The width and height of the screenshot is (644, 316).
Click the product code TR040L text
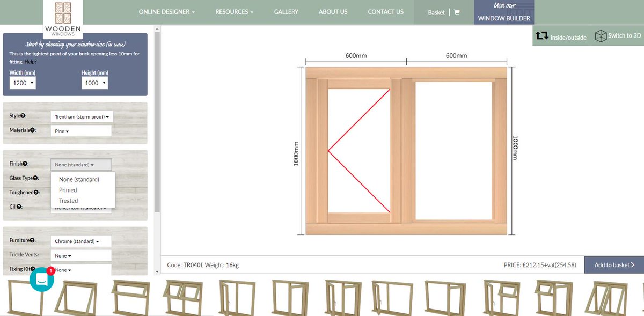(x=192, y=265)
